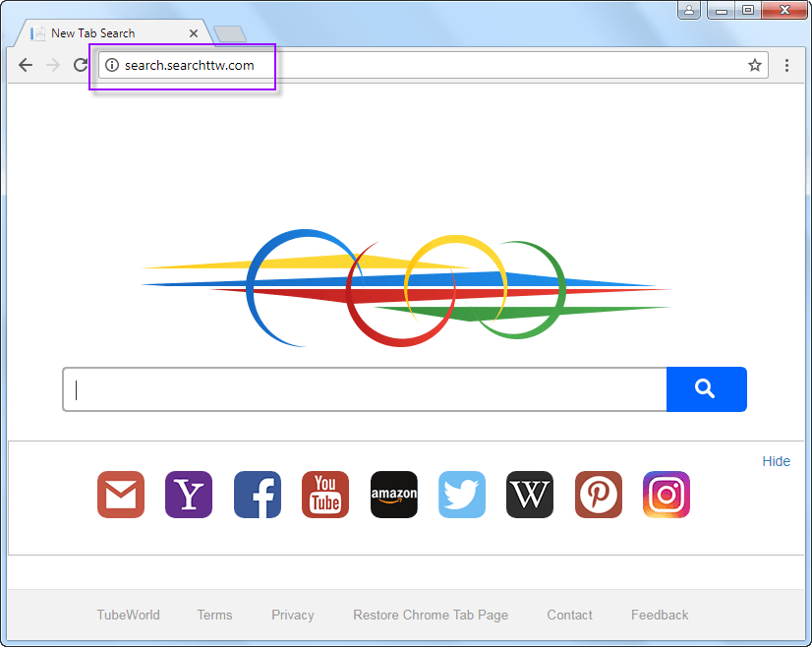The image size is (812, 647).
Task: Open the Amazon shortcut icon
Action: click(393, 495)
